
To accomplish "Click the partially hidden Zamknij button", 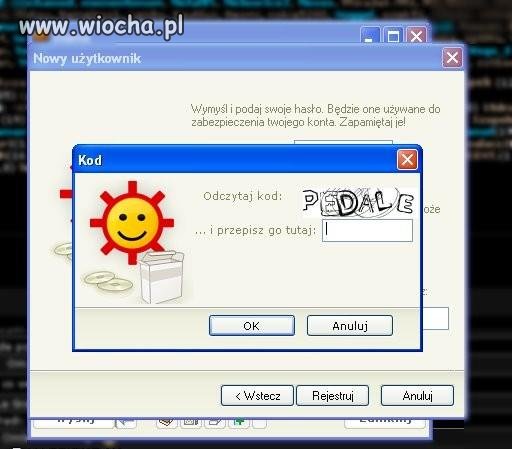I will click(x=385, y=423).
